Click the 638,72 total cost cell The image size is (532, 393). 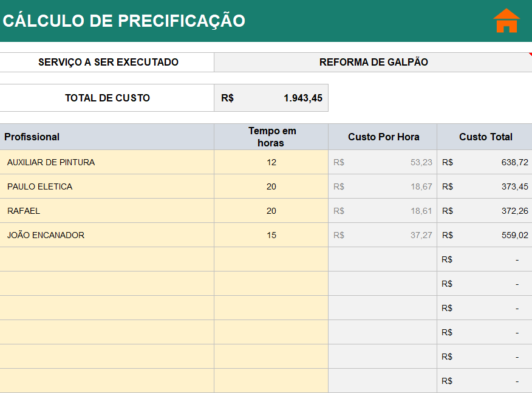tap(485, 162)
